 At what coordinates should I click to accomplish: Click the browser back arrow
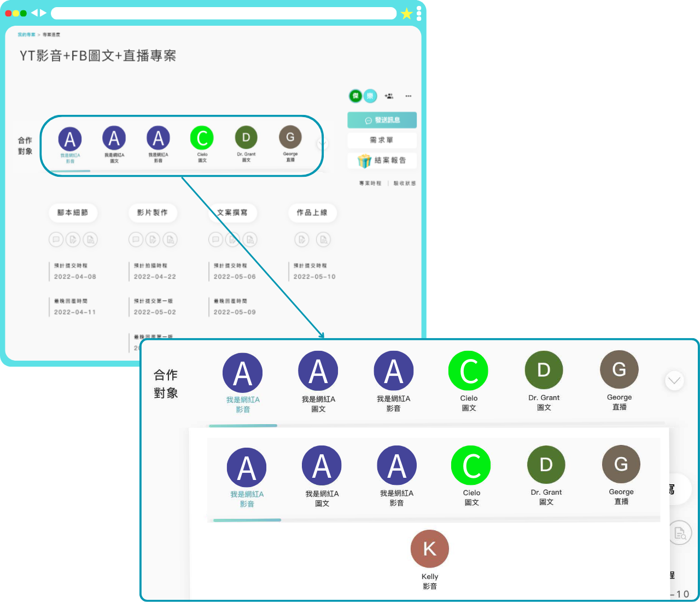[x=34, y=13]
